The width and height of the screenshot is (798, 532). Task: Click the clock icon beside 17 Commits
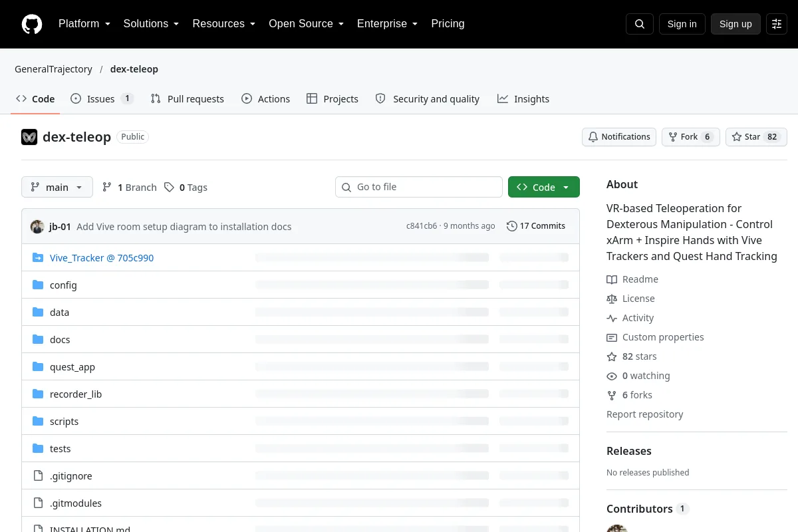[x=511, y=226]
